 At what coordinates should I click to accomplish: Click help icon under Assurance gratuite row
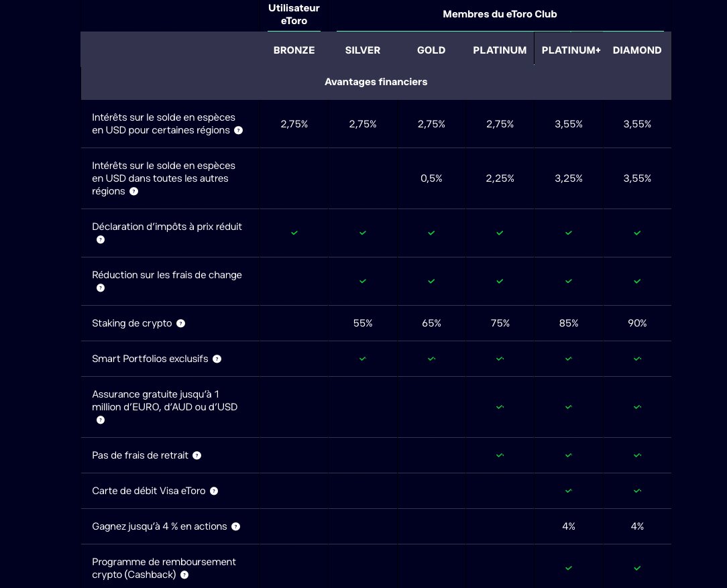[x=101, y=420]
